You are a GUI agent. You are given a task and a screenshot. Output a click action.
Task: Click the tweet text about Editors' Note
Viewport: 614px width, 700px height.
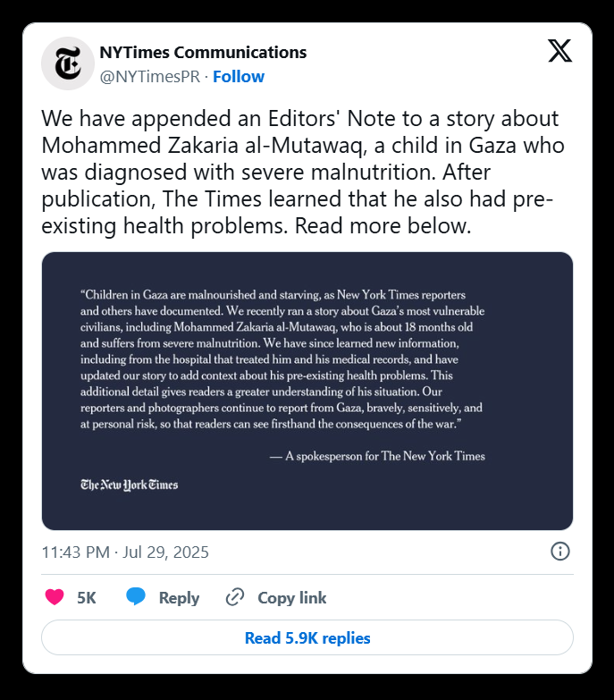click(x=303, y=172)
